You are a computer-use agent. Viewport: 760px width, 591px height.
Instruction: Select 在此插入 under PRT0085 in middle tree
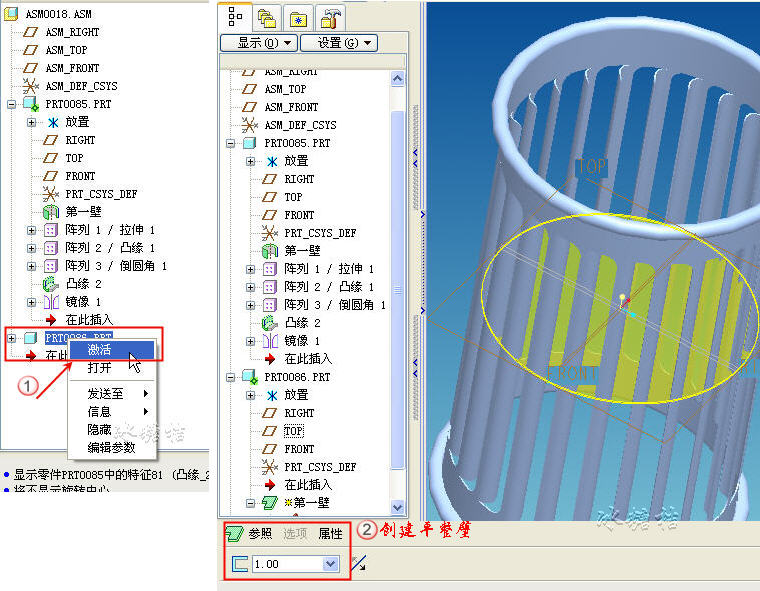pos(307,359)
